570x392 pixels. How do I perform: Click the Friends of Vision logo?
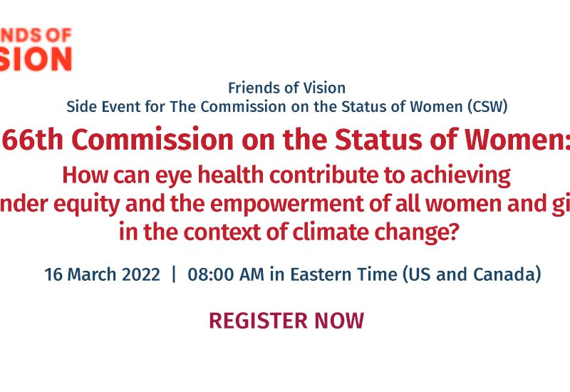(36, 48)
